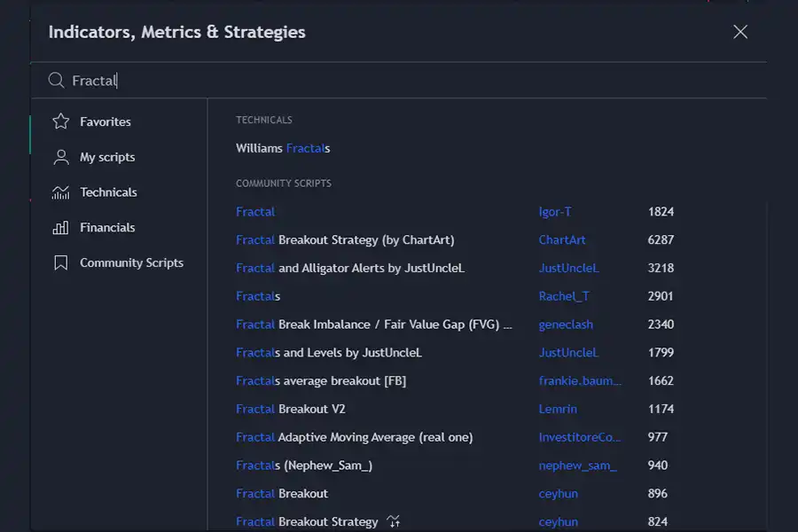This screenshot has height=532, width=798.
Task: Click the 3218 count for Alligator Alerts
Action: click(x=661, y=268)
